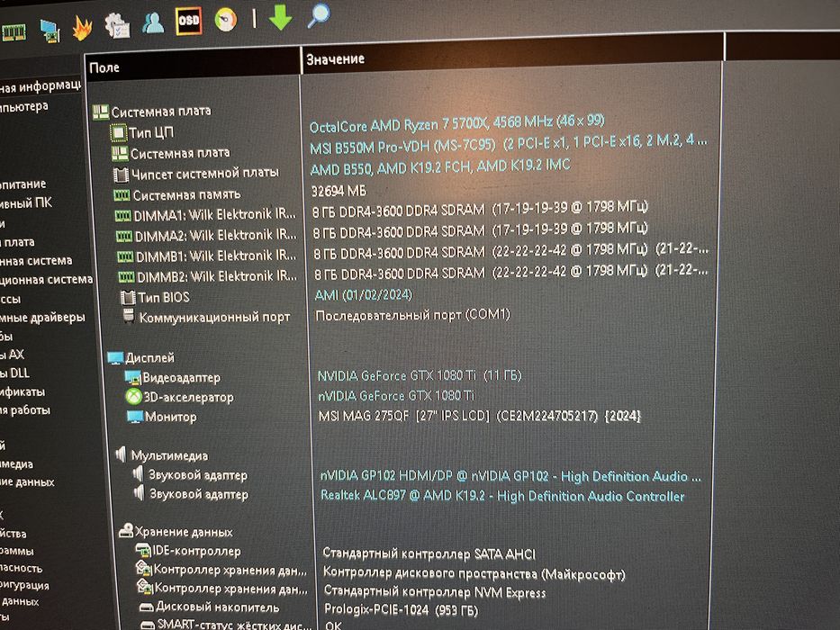840x630 pixels.
Task: Click the green download arrow icon
Action: click(280, 17)
